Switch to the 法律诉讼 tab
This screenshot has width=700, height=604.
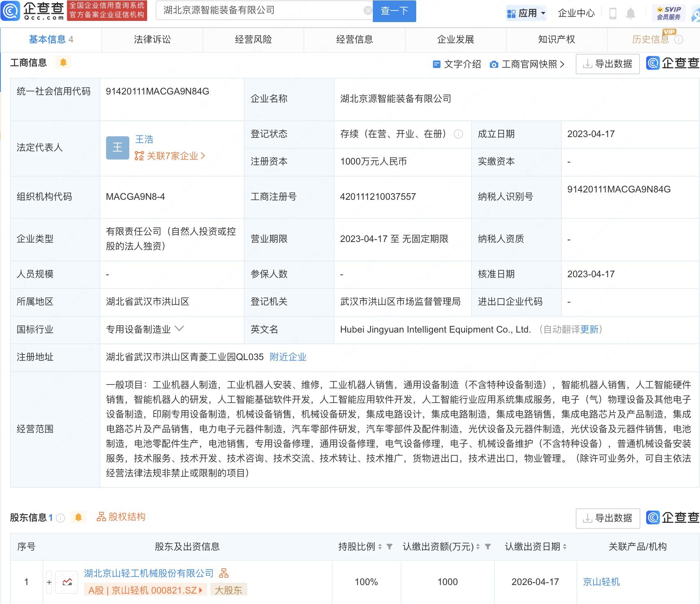pyautogui.click(x=152, y=39)
